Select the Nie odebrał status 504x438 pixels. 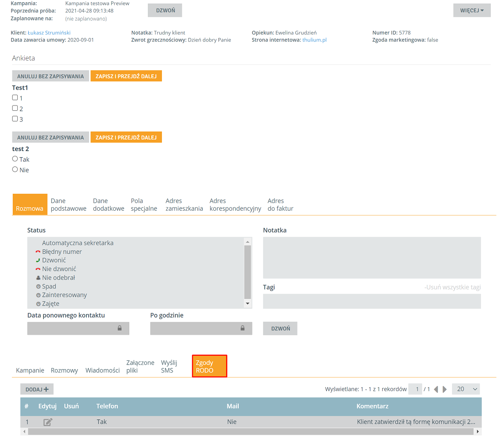59,278
